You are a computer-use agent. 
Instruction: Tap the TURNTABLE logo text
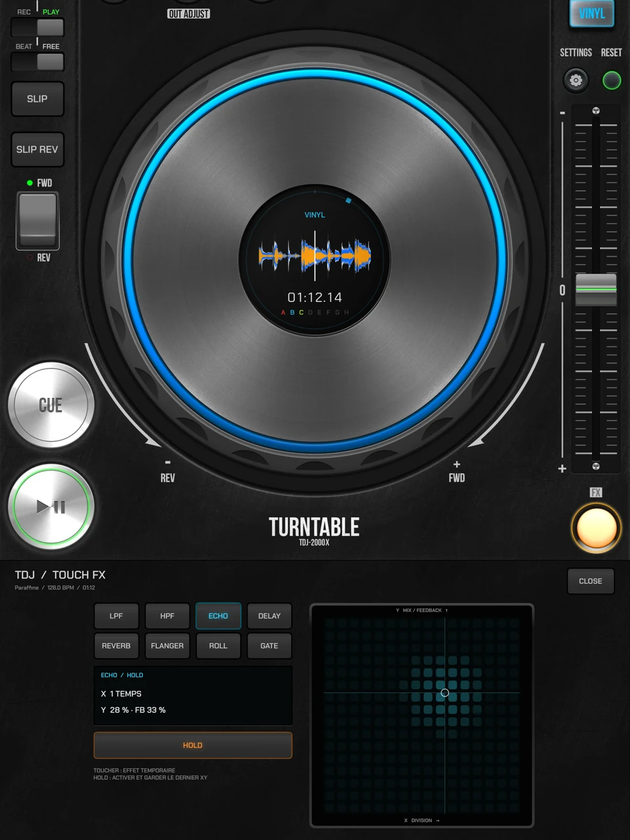coord(314,527)
